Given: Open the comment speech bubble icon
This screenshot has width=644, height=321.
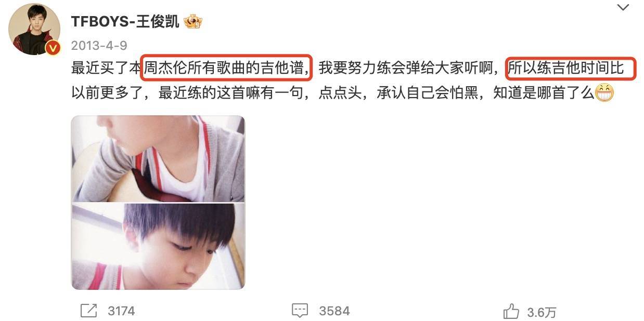Looking at the screenshot, I should point(300,311).
